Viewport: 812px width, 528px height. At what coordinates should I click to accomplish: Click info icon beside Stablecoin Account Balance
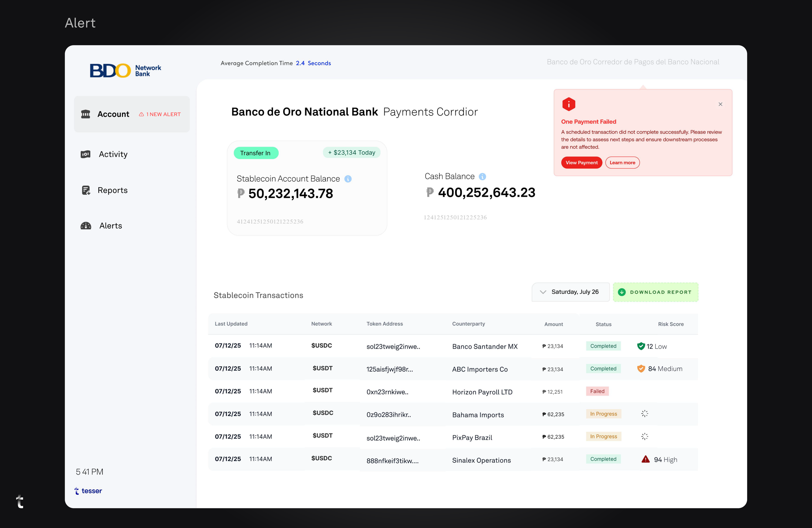pyautogui.click(x=348, y=178)
